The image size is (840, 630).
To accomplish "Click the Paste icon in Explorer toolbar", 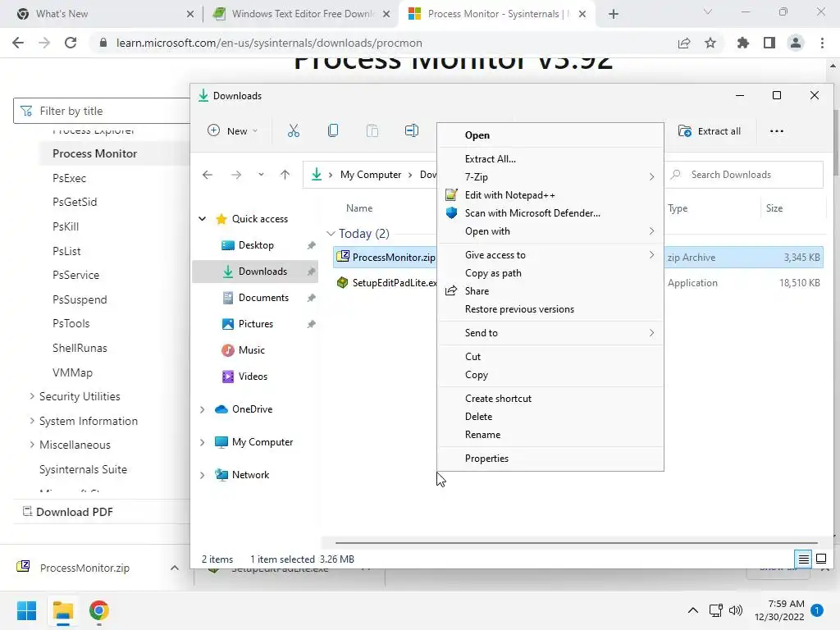I will 372,130.
